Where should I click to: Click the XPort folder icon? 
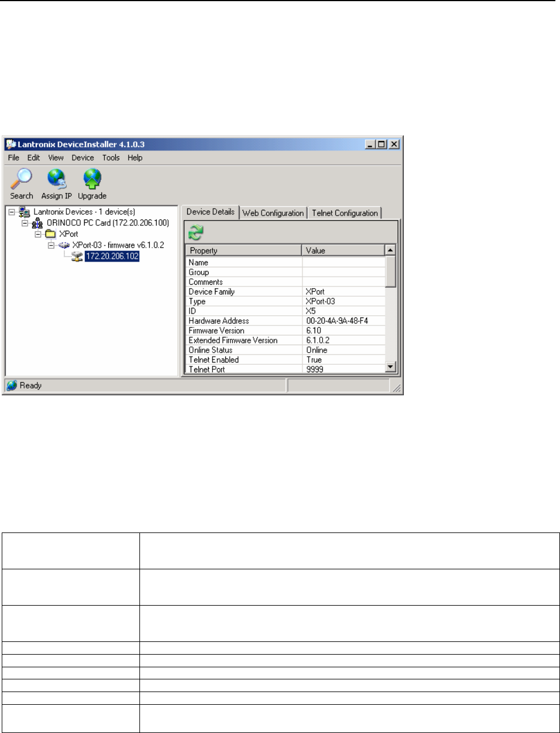(51, 234)
